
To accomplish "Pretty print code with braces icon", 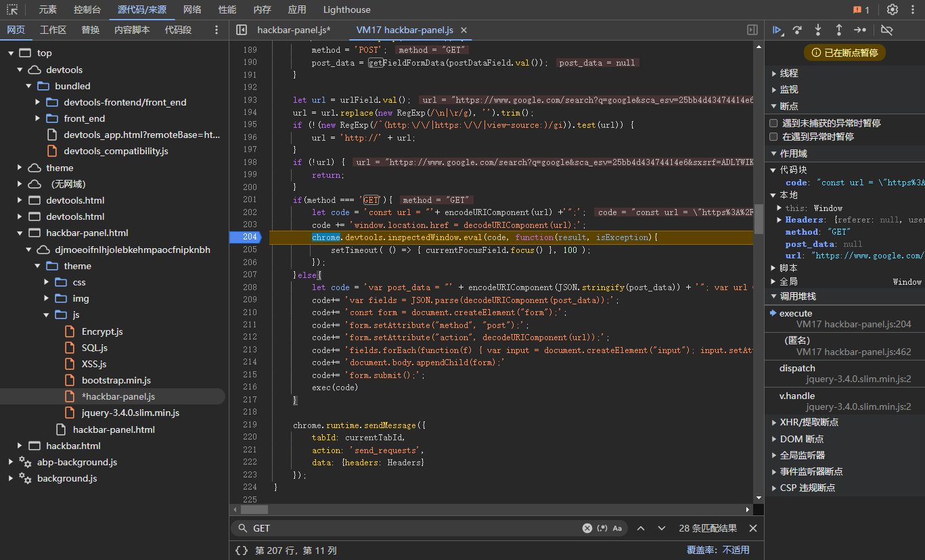I will pyautogui.click(x=242, y=551).
